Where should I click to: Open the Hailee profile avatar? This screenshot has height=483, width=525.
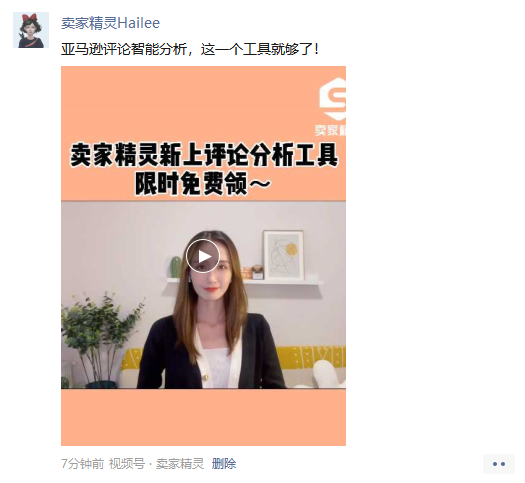coord(31,30)
